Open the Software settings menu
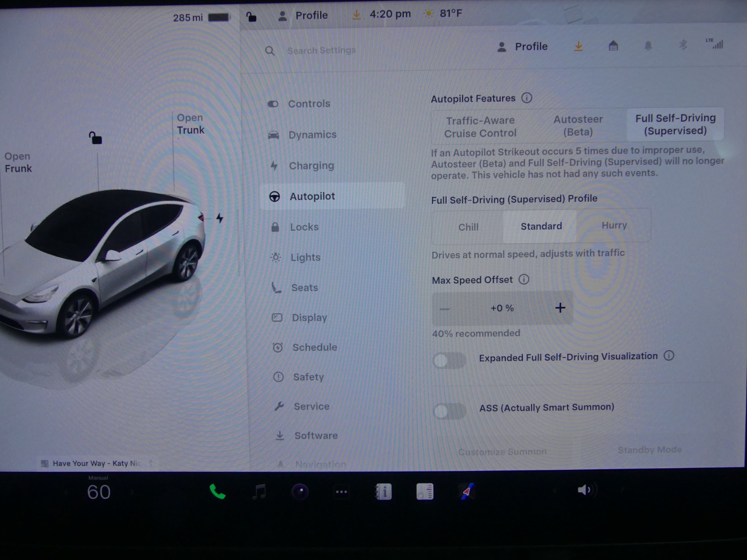Image resolution: width=747 pixels, height=560 pixels. point(316,436)
